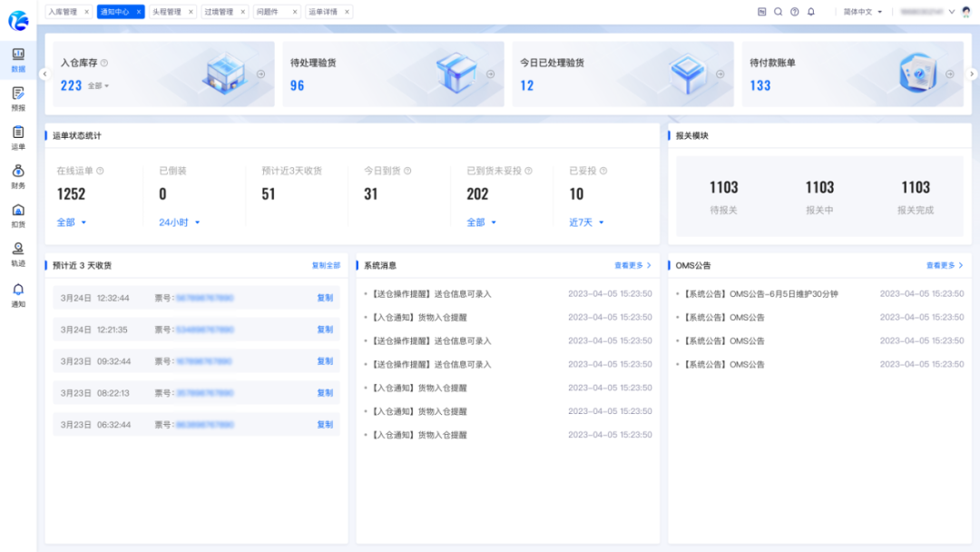Open 近7天 dropdown under 已妥投

(586, 222)
